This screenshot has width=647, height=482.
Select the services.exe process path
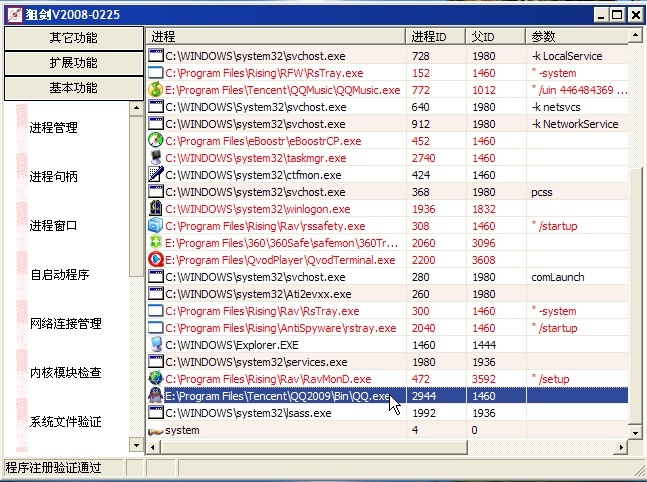pos(256,362)
